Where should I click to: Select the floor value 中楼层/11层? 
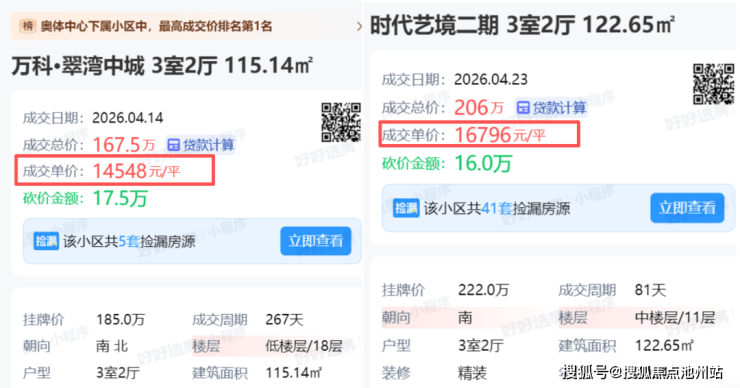(675, 317)
